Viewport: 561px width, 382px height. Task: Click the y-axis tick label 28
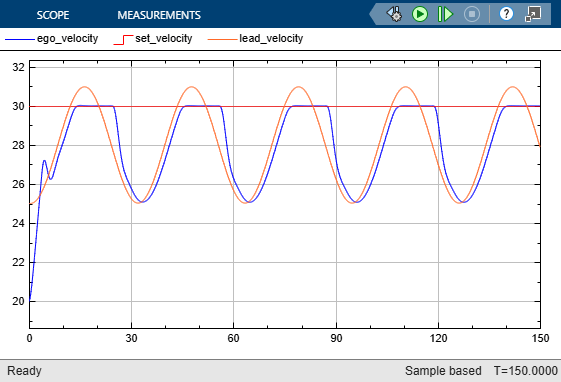[x=19, y=145]
